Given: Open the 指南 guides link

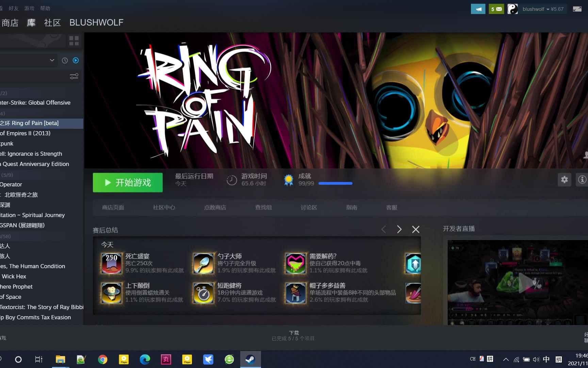Looking at the screenshot, I should (x=352, y=208).
